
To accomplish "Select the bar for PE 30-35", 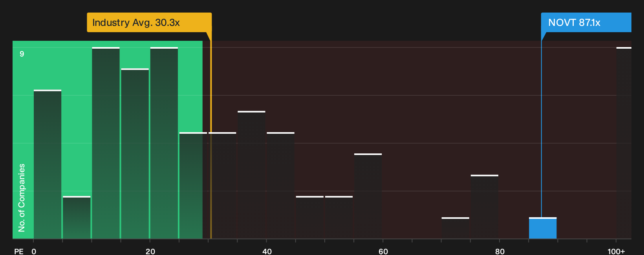I will tap(222, 186).
